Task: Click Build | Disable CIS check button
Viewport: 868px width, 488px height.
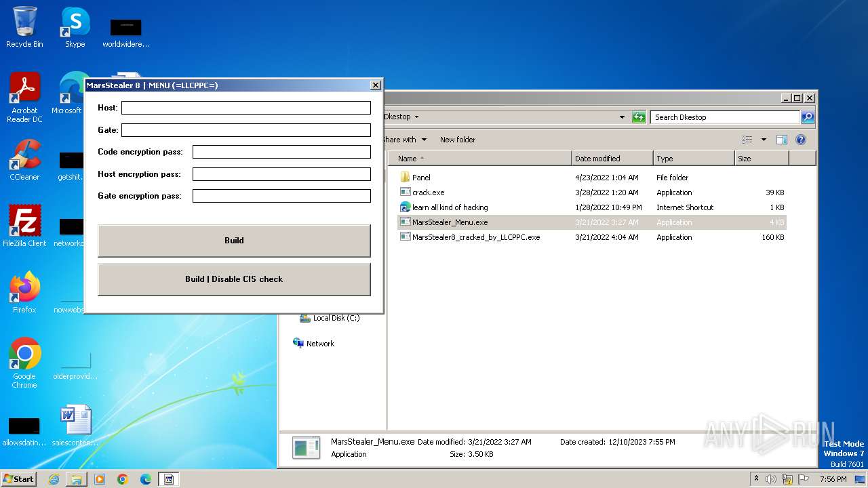Action: (234, 279)
